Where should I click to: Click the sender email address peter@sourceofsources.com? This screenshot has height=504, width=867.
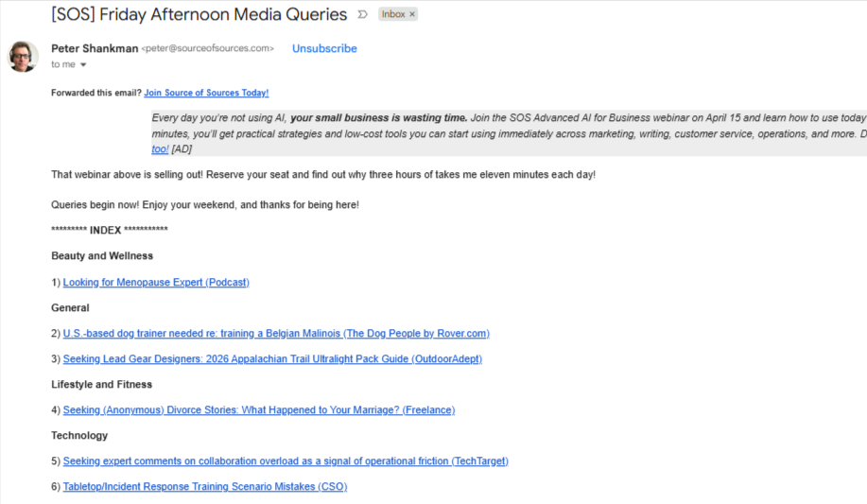(x=208, y=48)
